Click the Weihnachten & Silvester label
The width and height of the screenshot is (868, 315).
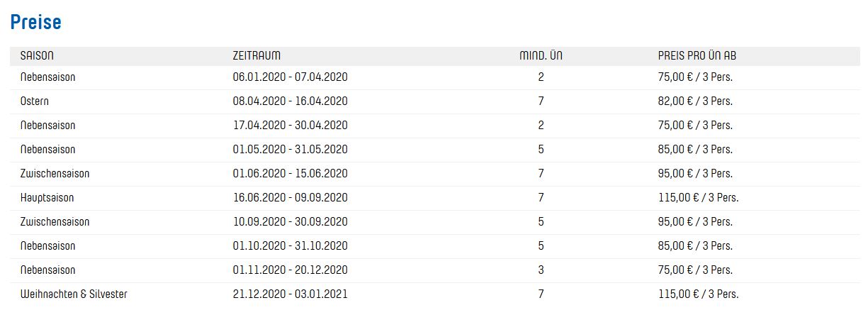pos(74,294)
